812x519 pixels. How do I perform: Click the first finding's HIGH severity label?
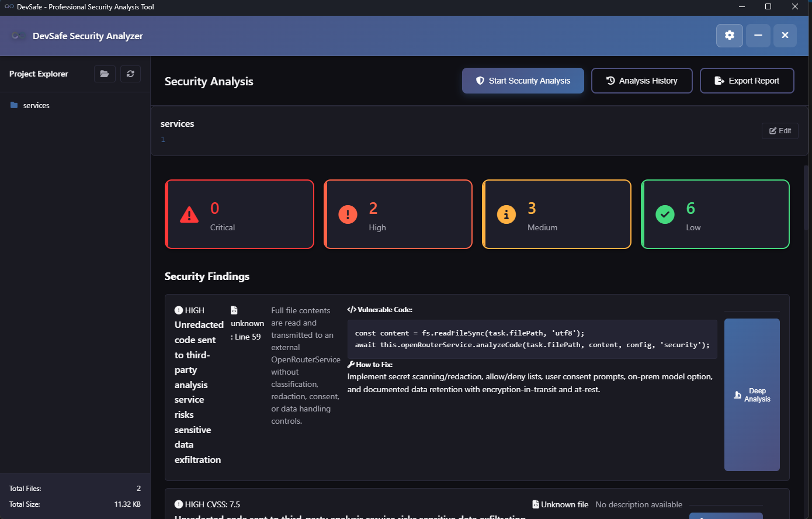[x=189, y=310]
